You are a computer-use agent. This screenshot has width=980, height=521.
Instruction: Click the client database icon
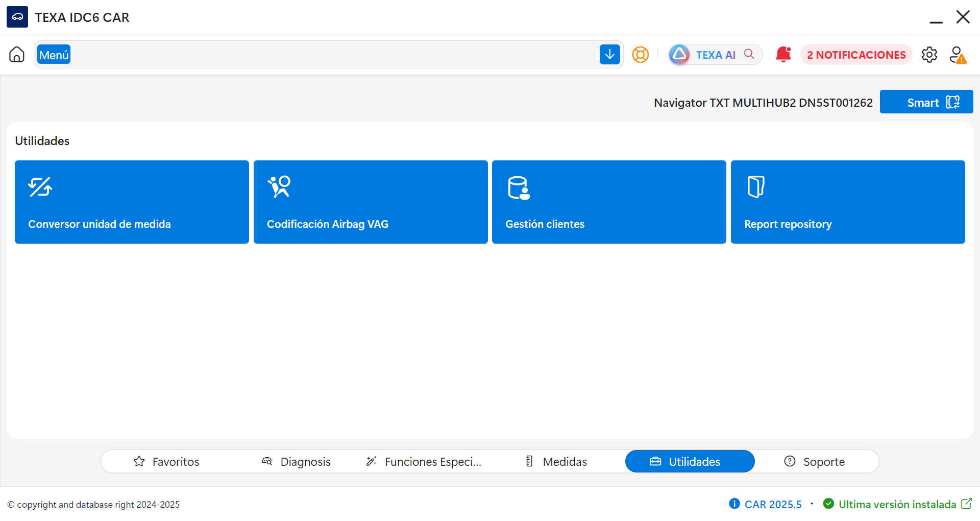pos(519,187)
